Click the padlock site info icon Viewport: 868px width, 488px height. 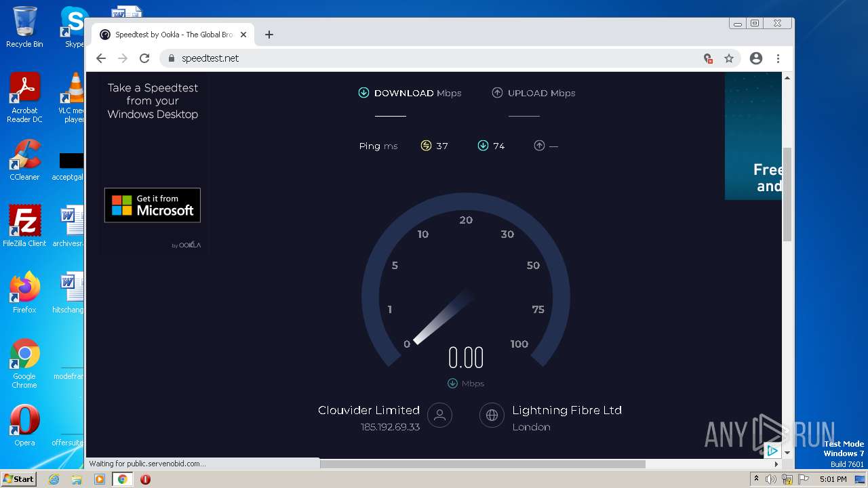pos(172,58)
